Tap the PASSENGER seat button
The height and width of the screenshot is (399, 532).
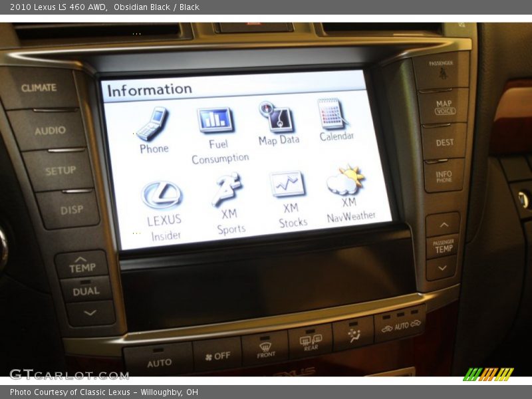[441, 70]
